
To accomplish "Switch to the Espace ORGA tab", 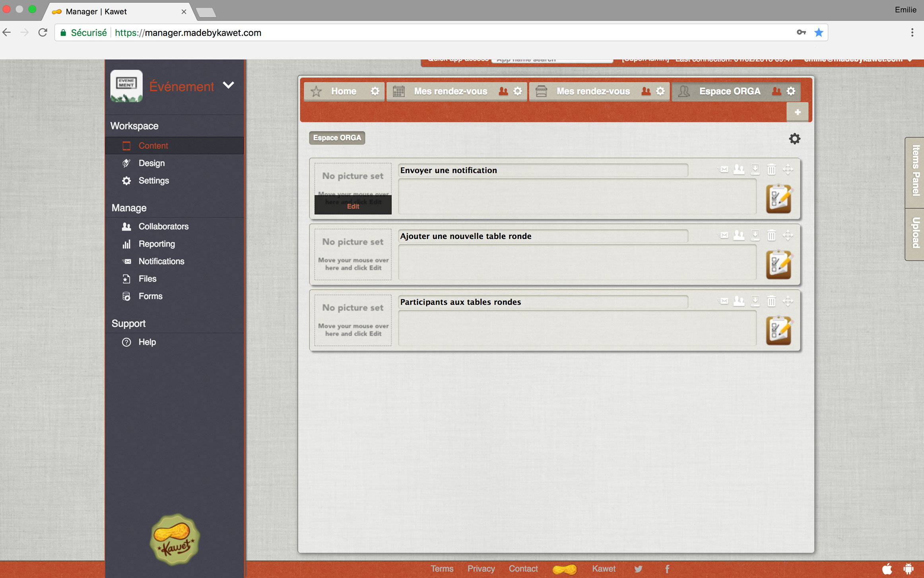I will (x=729, y=91).
